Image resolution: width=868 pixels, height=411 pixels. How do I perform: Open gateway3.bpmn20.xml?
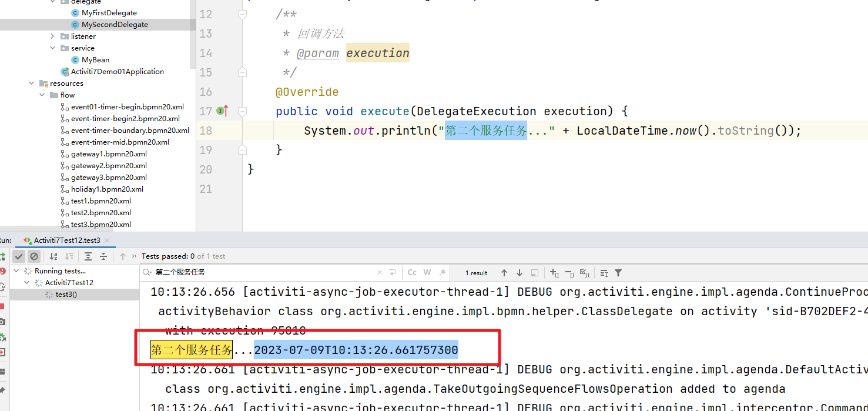click(109, 178)
